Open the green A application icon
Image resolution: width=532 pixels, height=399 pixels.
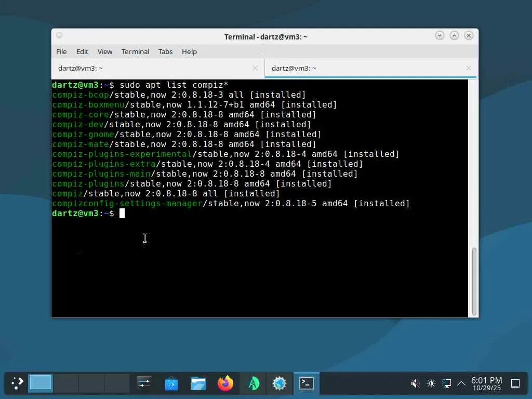pyautogui.click(x=253, y=383)
